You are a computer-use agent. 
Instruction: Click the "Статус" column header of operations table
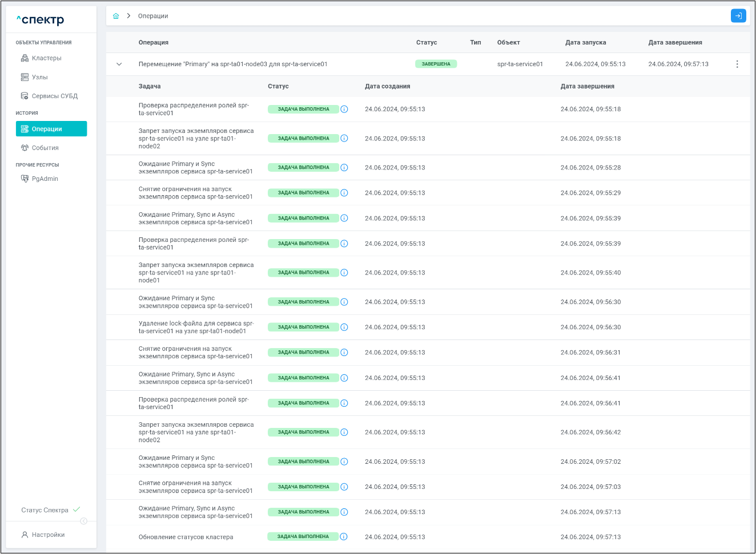pos(426,43)
